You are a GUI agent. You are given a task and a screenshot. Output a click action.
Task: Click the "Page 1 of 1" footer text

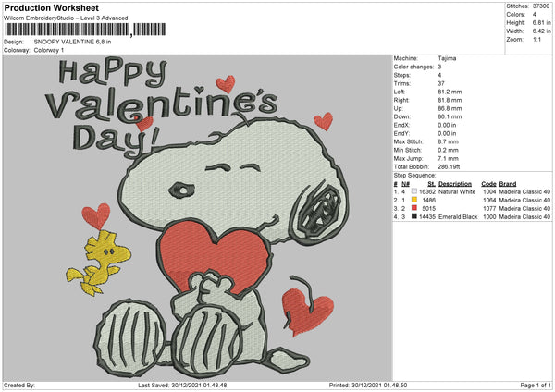pyautogui.click(x=536, y=386)
